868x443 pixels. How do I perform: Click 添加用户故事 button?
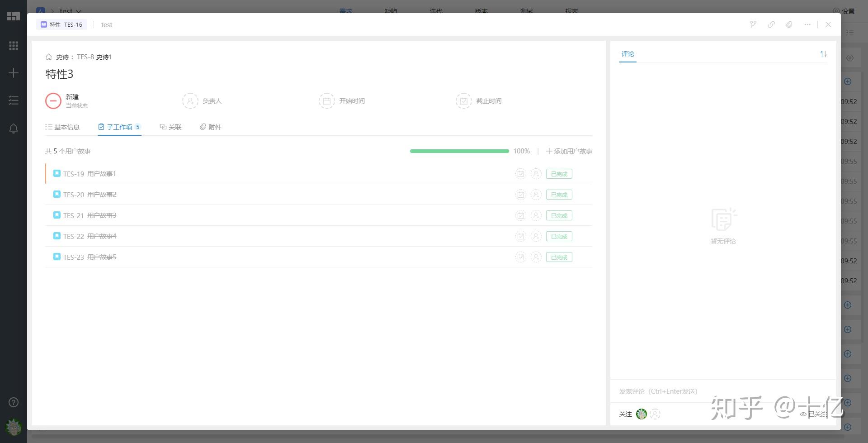point(569,151)
